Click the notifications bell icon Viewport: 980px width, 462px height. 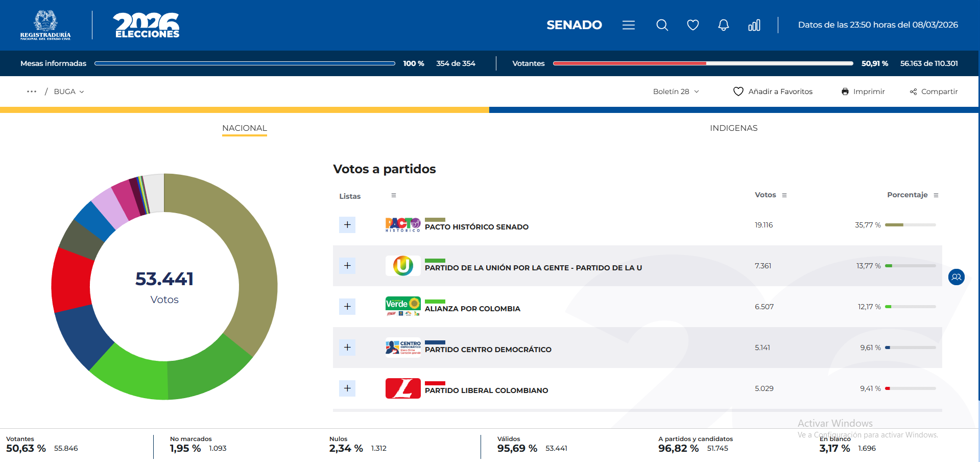point(723,25)
